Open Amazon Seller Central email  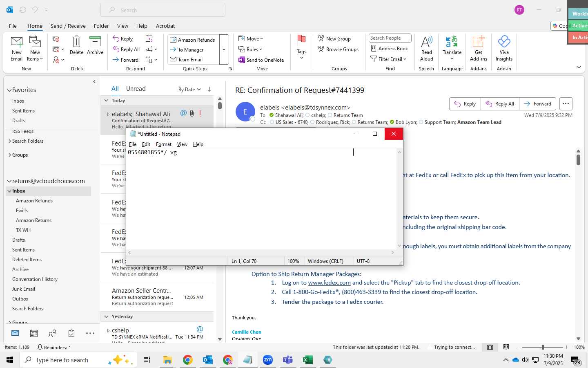(157, 297)
